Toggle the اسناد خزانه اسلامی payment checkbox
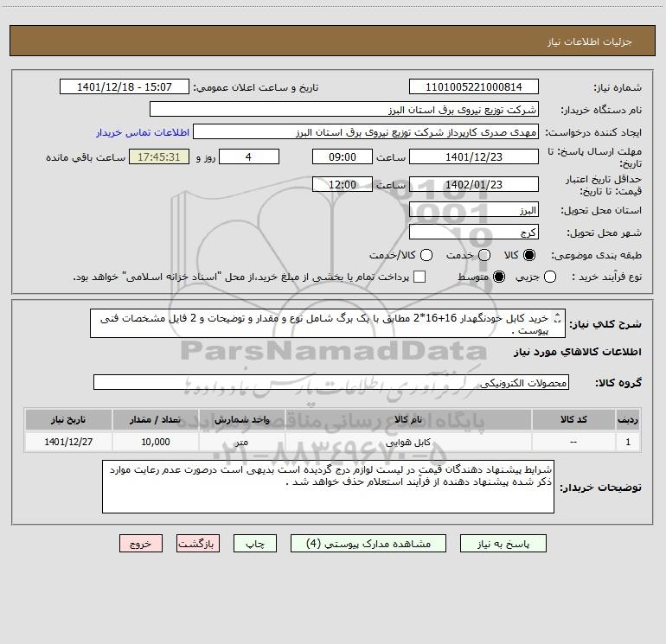666x644 pixels. tap(419, 277)
